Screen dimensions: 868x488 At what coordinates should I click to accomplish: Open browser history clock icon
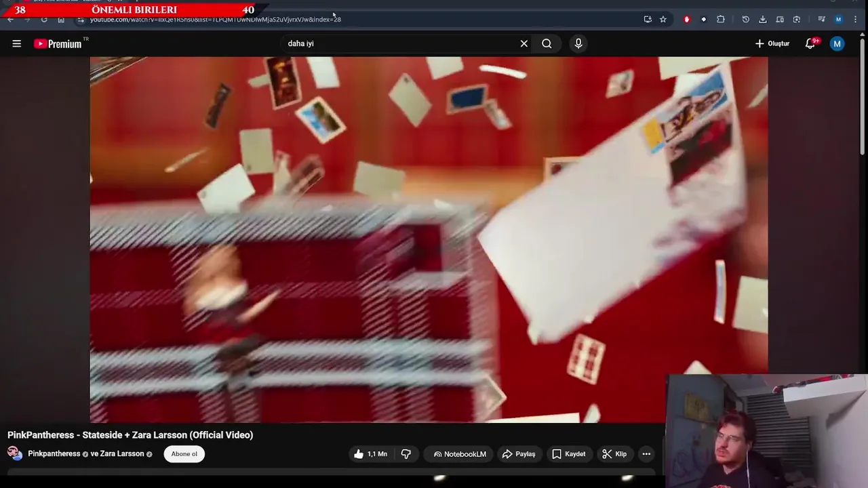coord(746,20)
